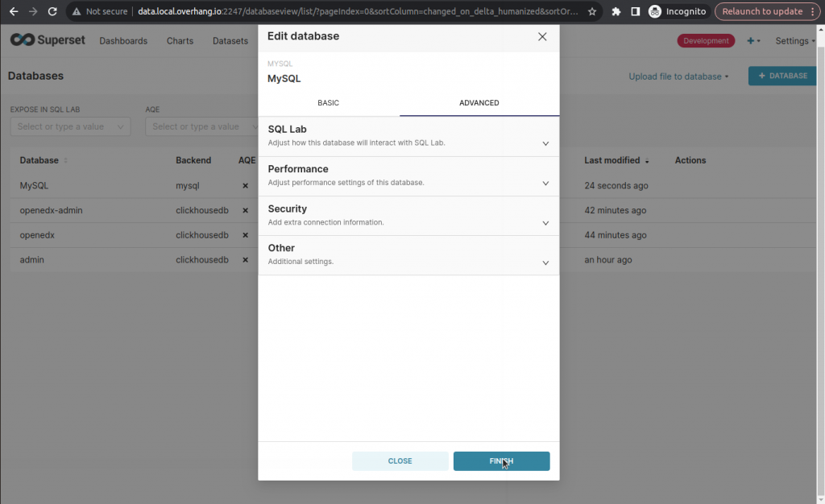Go back with browser back arrow
The height and width of the screenshot is (504, 825).
click(x=14, y=11)
